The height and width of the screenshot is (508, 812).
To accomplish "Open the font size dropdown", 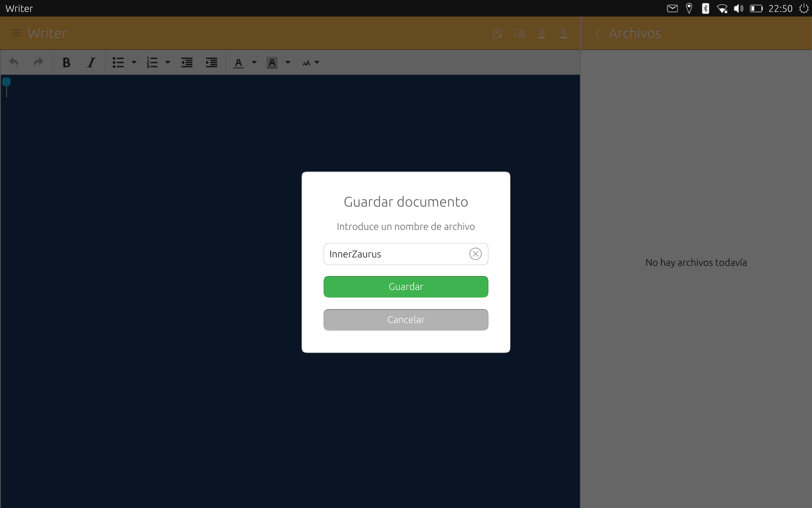I will click(311, 63).
